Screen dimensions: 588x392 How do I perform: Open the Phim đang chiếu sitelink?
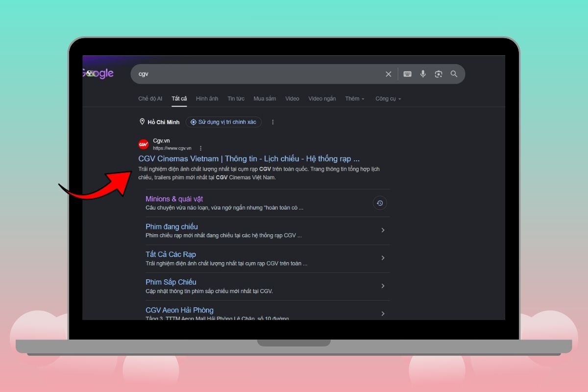pos(171,226)
